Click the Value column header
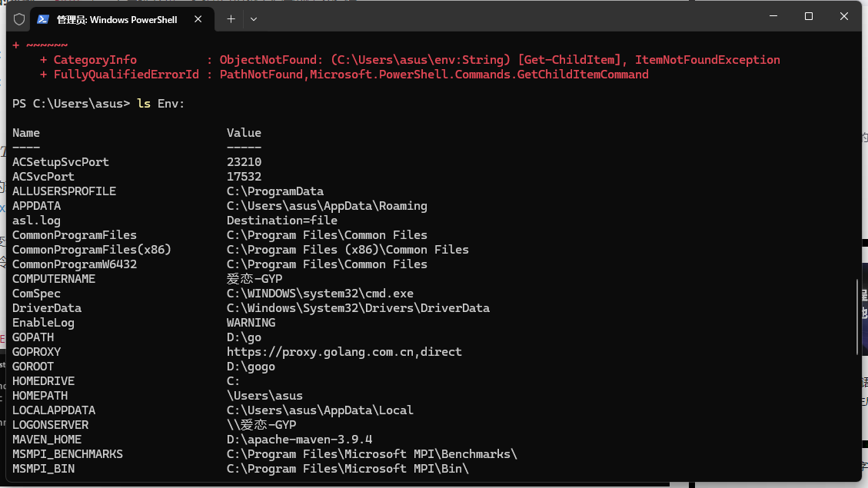868x488 pixels. pyautogui.click(x=244, y=133)
